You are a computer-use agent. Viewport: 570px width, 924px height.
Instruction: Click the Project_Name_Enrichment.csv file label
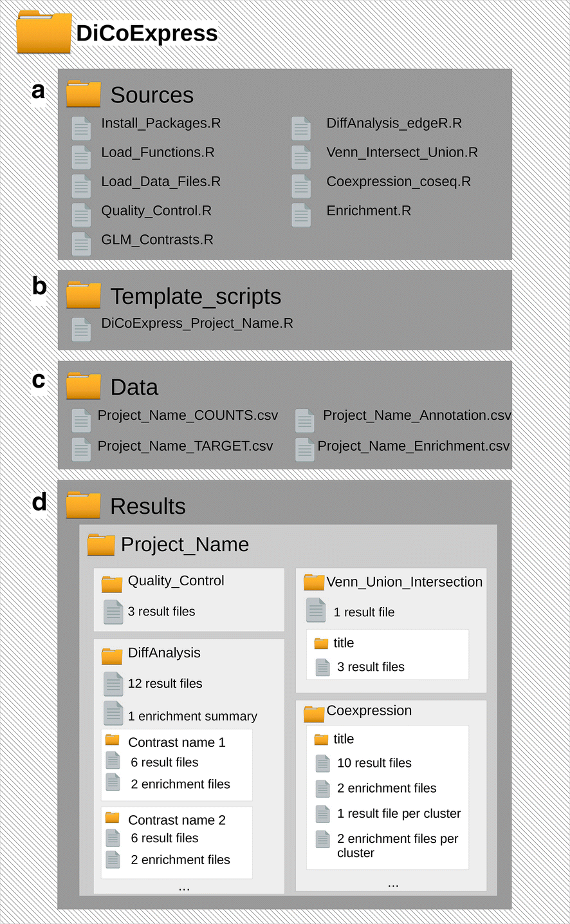pyautogui.click(x=413, y=446)
